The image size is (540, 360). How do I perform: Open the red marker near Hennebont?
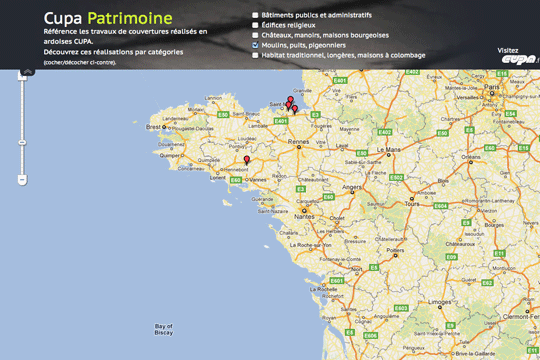247,161
